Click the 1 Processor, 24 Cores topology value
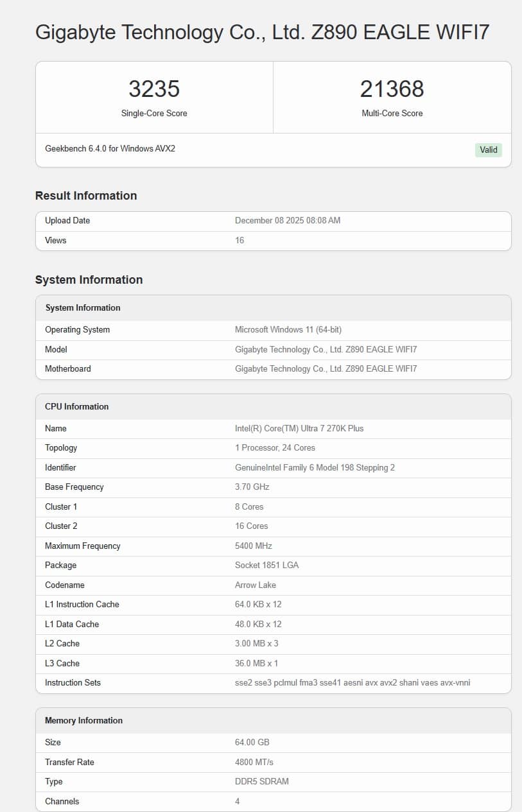The width and height of the screenshot is (522, 812). 275,447
